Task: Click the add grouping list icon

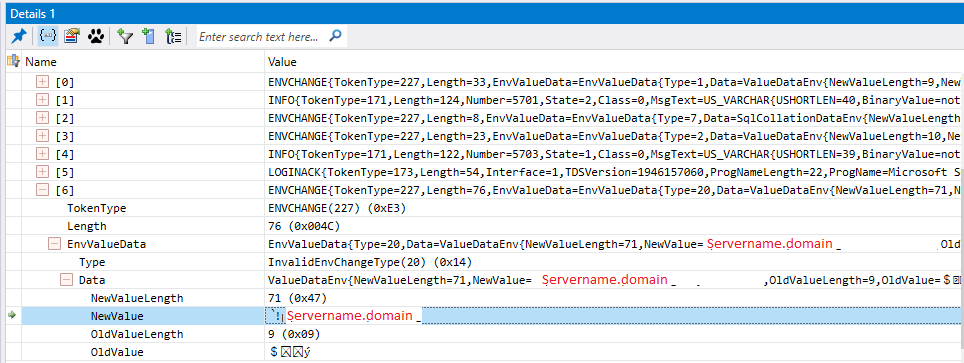Action: tap(173, 36)
